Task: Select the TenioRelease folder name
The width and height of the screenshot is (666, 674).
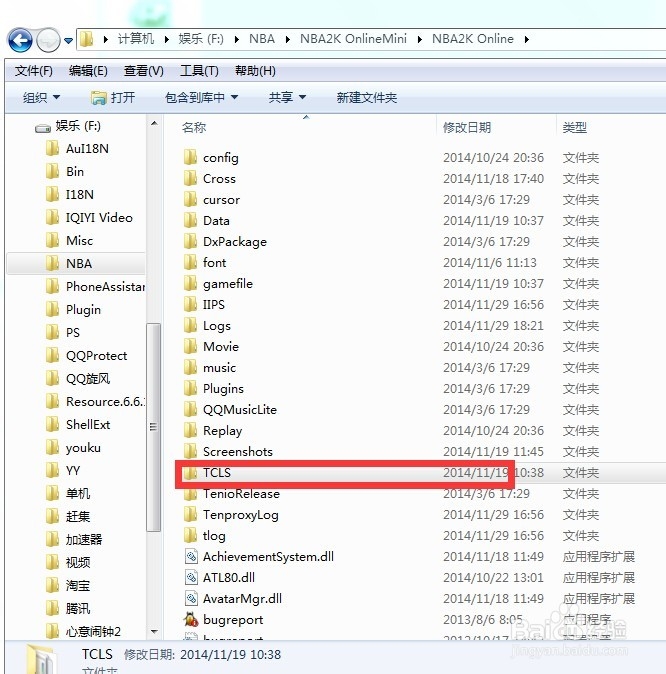Action: point(241,494)
